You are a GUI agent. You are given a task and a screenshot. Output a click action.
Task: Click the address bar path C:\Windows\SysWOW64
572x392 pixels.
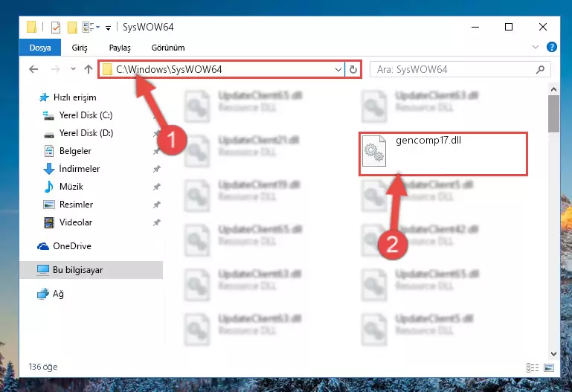coord(169,69)
